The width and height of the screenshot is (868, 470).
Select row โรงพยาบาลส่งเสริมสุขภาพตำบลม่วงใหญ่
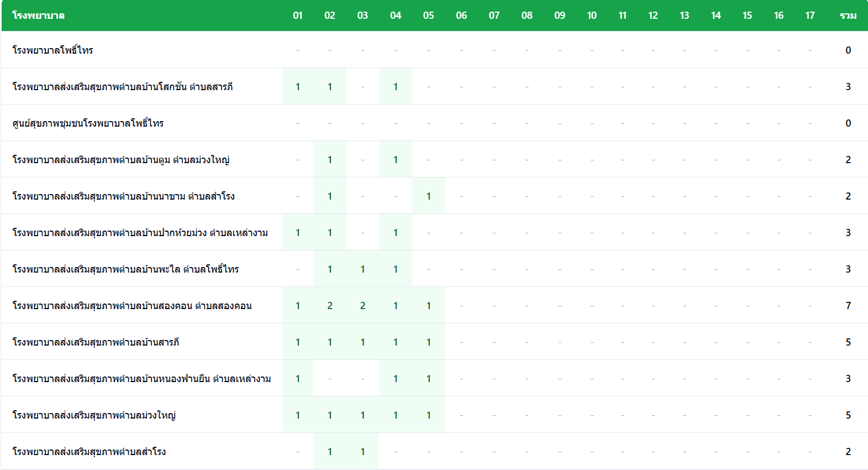pyautogui.click(x=434, y=415)
